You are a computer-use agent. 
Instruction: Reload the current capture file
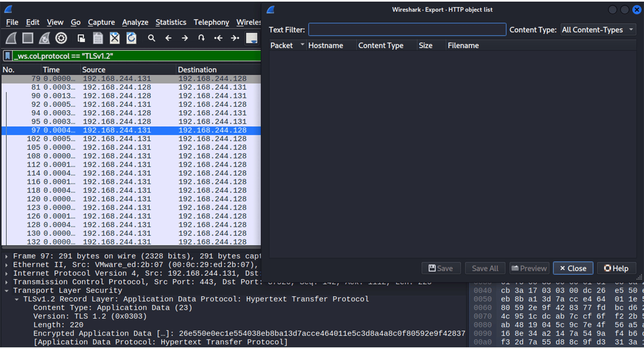coord(131,38)
